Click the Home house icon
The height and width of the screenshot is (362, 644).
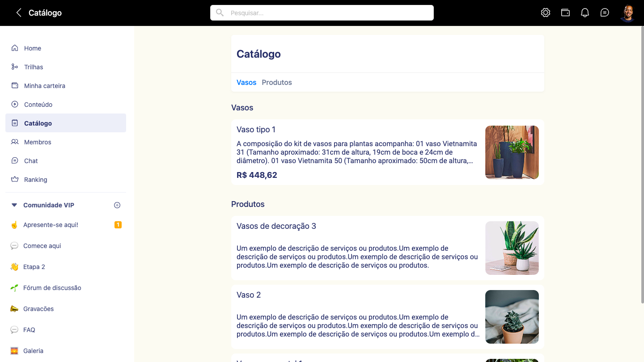[15, 48]
